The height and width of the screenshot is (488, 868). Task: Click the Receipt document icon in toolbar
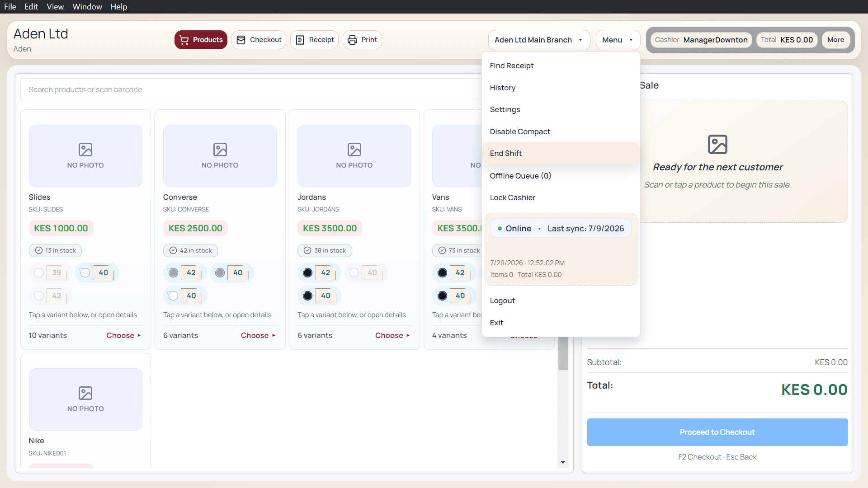pyautogui.click(x=300, y=40)
